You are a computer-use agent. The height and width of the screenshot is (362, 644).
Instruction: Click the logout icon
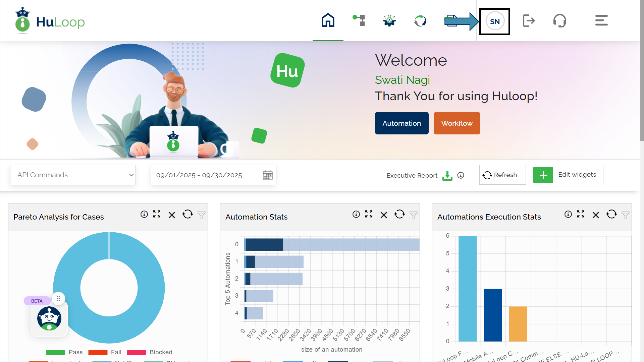coord(529,21)
